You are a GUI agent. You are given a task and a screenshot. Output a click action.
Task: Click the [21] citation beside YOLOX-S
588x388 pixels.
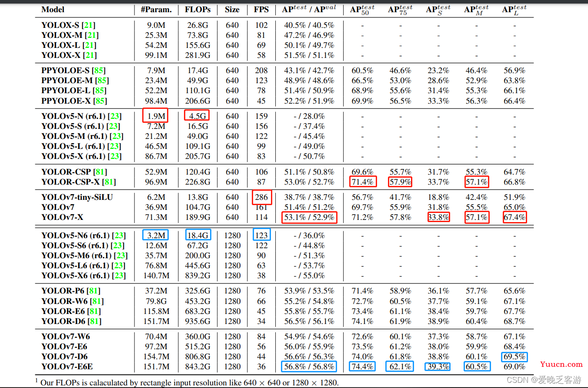point(89,25)
